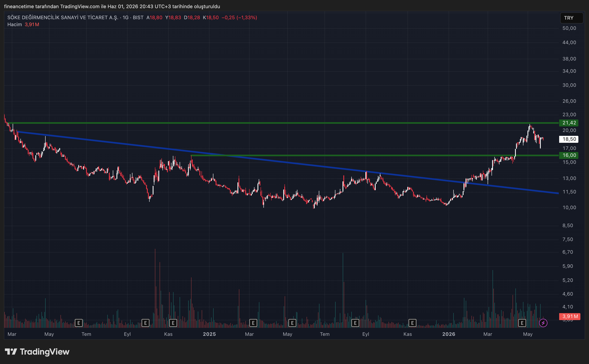Click the 2026 label on time axis
This screenshot has height=364, width=589.
pos(449,334)
